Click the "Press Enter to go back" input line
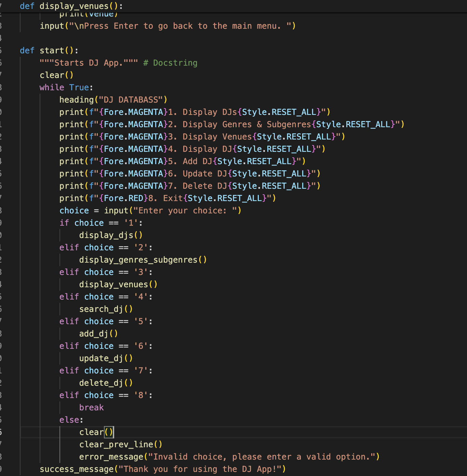 pyautogui.click(x=168, y=26)
